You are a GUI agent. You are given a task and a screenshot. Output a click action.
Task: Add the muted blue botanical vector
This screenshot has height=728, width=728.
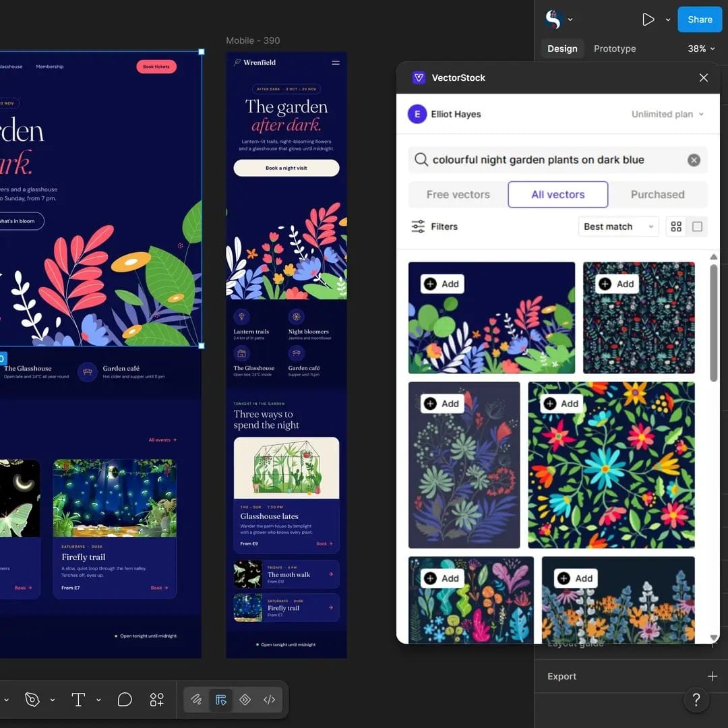click(x=442, y=404)
